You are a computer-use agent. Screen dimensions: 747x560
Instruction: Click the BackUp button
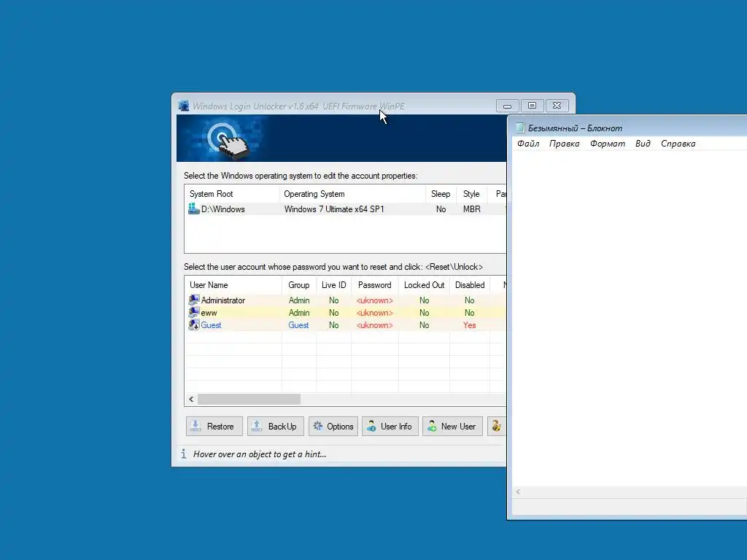tap(275, 426)
